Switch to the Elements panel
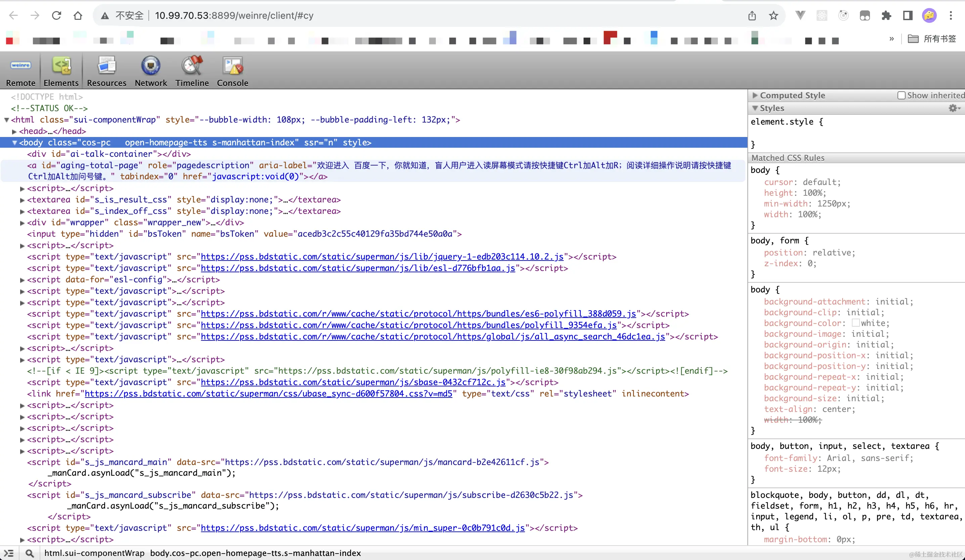Viewport: 965px width, 560px height. 61,71
